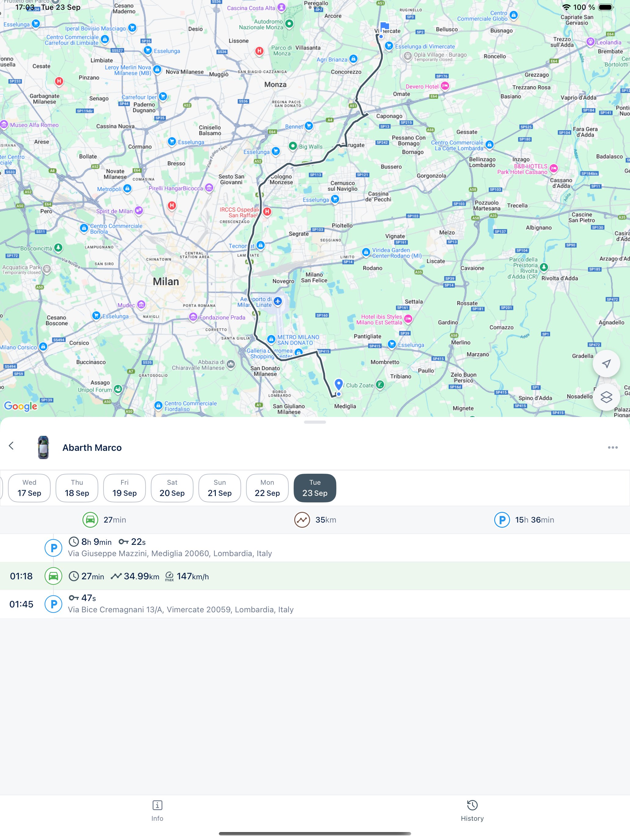Tap the Hotel ibis Styles marker
This screenshot has height=840, width=630.
pos(408,318)
